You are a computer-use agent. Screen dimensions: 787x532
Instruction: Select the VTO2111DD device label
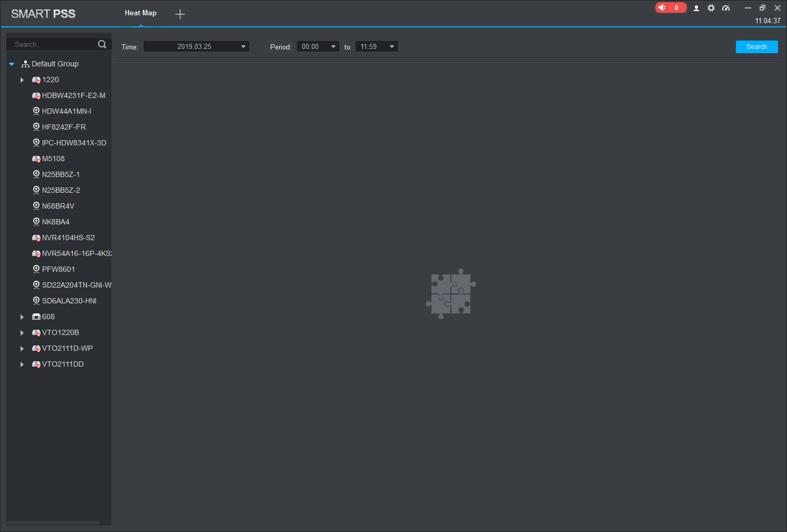coord(63,364)
